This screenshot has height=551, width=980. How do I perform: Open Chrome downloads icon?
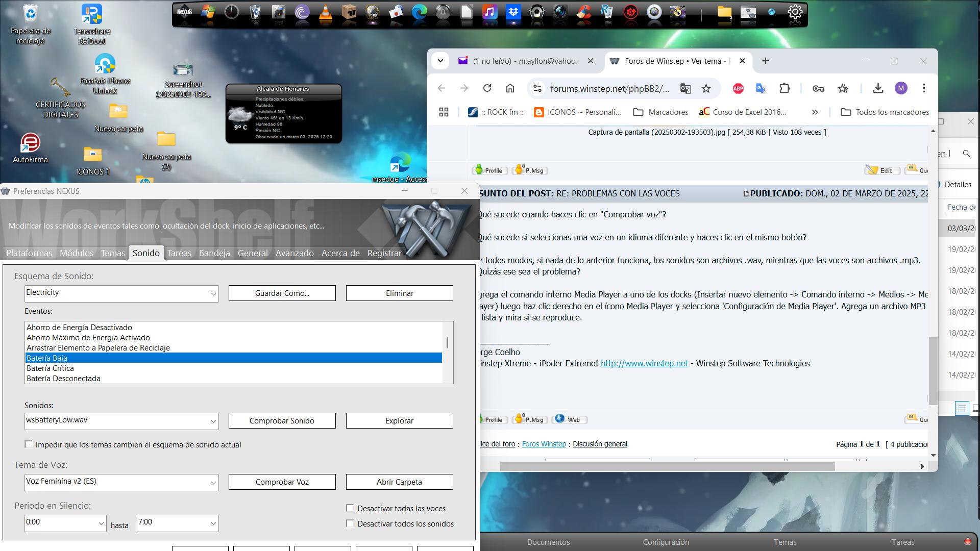point(877,88)
